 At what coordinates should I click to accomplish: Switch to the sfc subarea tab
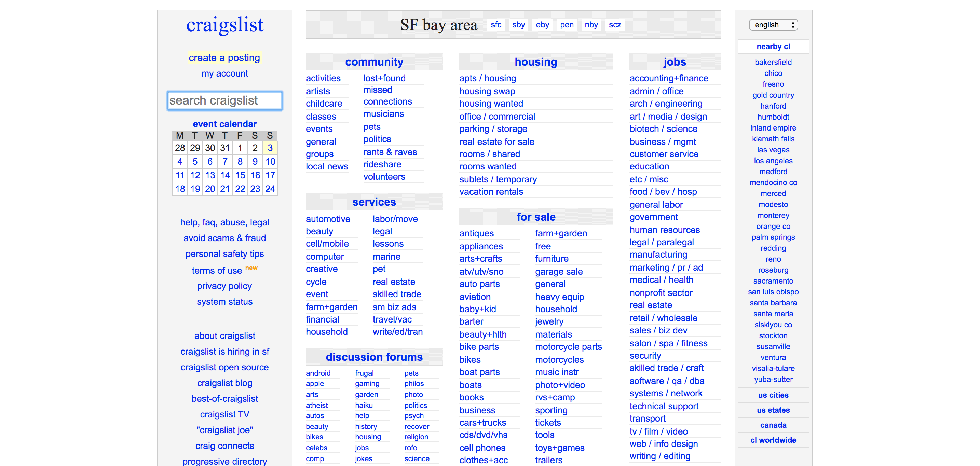pyautogui.click(x=496, y=25)
